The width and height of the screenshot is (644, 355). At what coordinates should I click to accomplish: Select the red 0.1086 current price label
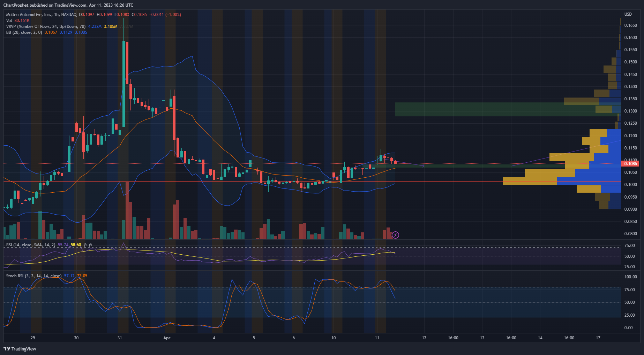point(630,163)
